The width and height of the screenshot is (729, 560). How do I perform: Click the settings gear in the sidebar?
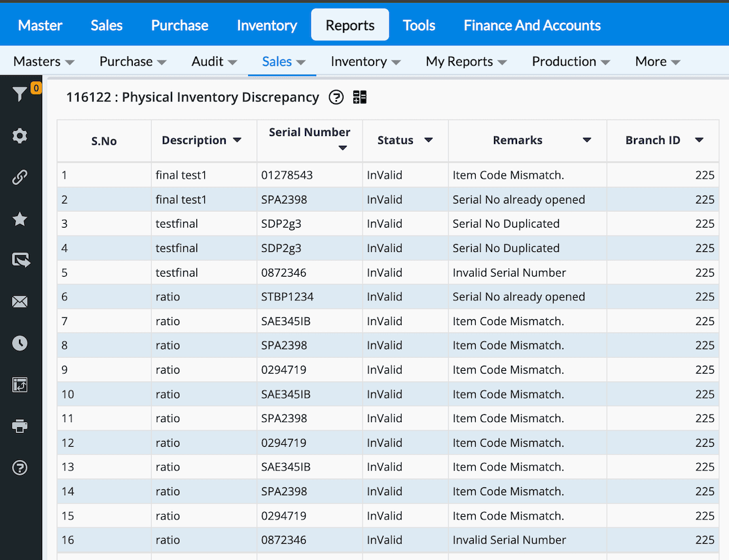(x=20, y=136)
